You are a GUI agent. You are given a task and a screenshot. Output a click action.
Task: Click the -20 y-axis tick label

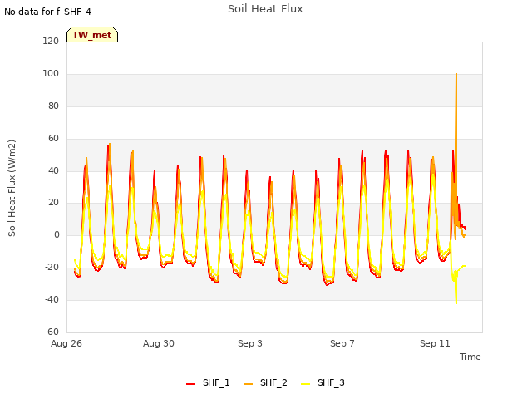point(52,268)
